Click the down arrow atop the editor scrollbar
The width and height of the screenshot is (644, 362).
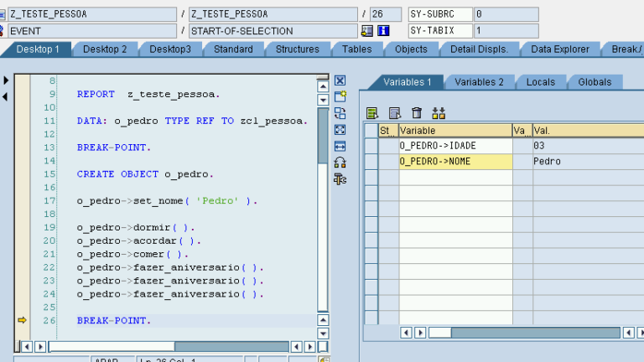[x=324, y=100]
